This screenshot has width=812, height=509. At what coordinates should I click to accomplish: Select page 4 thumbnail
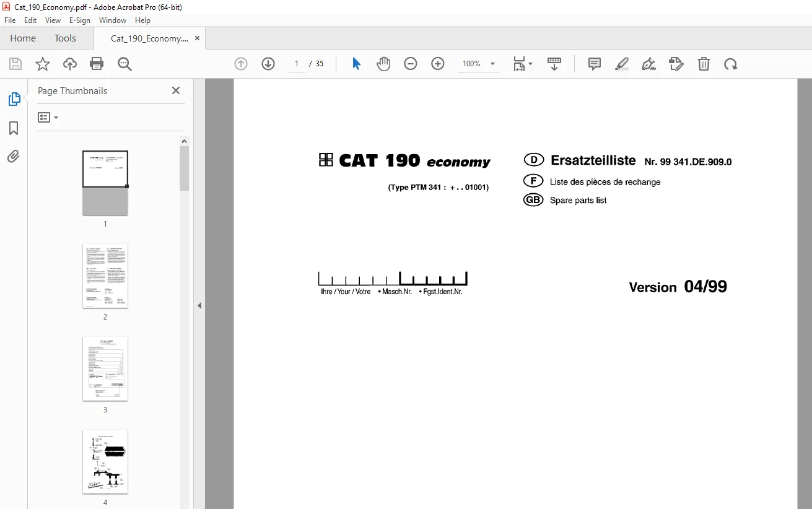coord(105,461)
